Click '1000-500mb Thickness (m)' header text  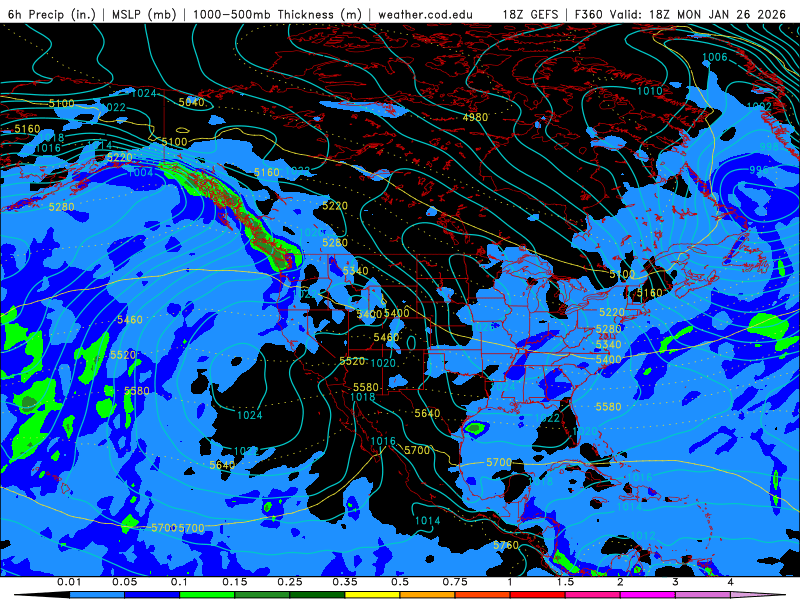[x=278, y=14]
